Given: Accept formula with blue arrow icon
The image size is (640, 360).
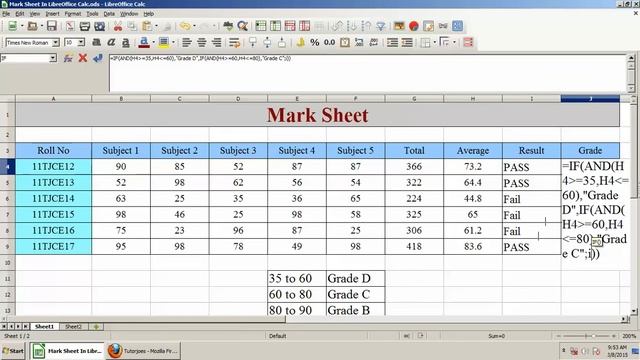Looking at the screenshot, I should pos(98,58).
